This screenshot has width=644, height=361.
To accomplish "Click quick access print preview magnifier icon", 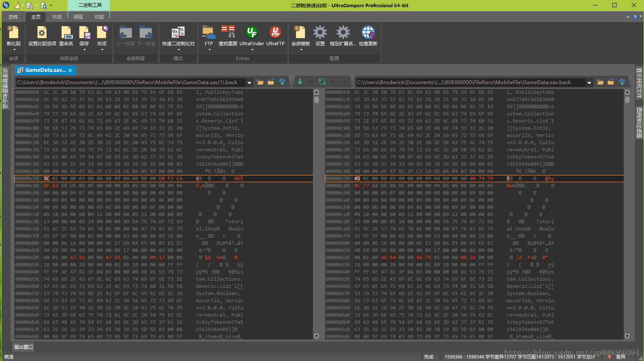I will pos(43,5).
